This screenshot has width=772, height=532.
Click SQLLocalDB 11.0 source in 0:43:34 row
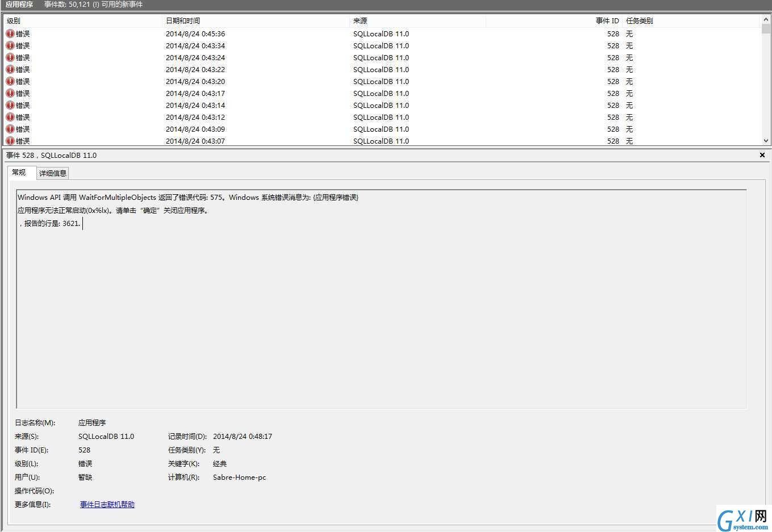click(x=381, y=45)
